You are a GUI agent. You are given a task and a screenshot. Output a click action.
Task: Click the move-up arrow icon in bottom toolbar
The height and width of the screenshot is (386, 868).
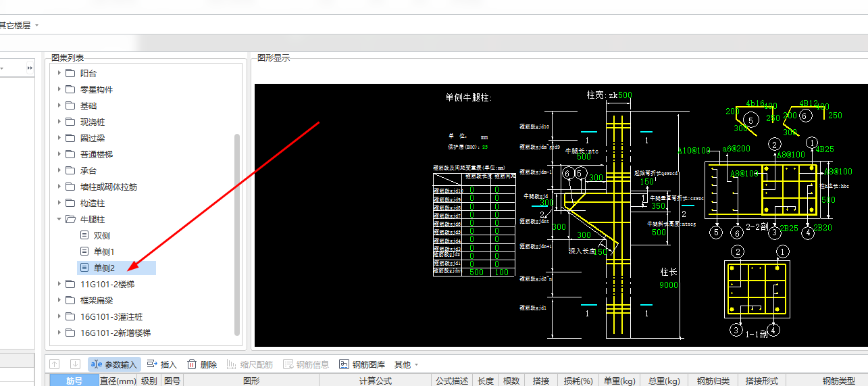56,364
